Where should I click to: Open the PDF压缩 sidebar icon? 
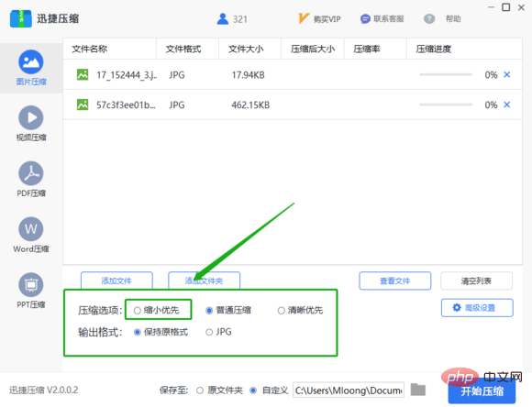tap(31, 173)
